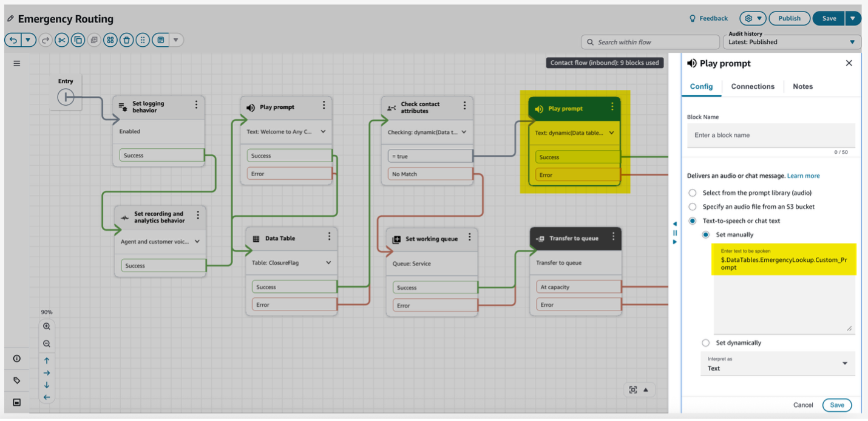Click three-dot menu on Data Table block

pyautogui.click(x=329, y=236)
